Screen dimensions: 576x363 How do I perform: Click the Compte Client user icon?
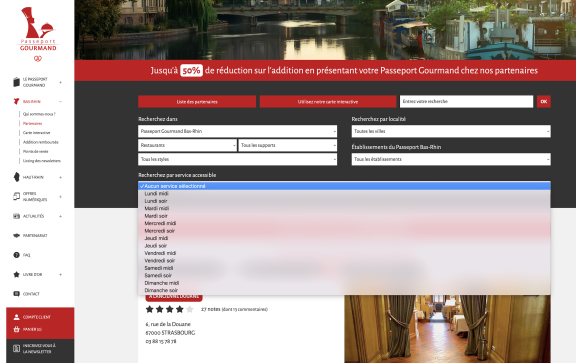tap(16, 317)
